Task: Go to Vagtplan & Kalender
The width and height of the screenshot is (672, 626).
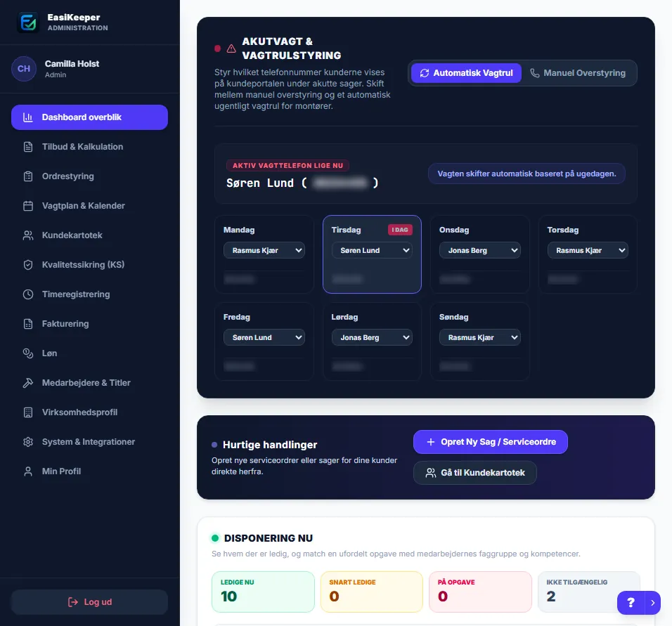Action: 89,206
